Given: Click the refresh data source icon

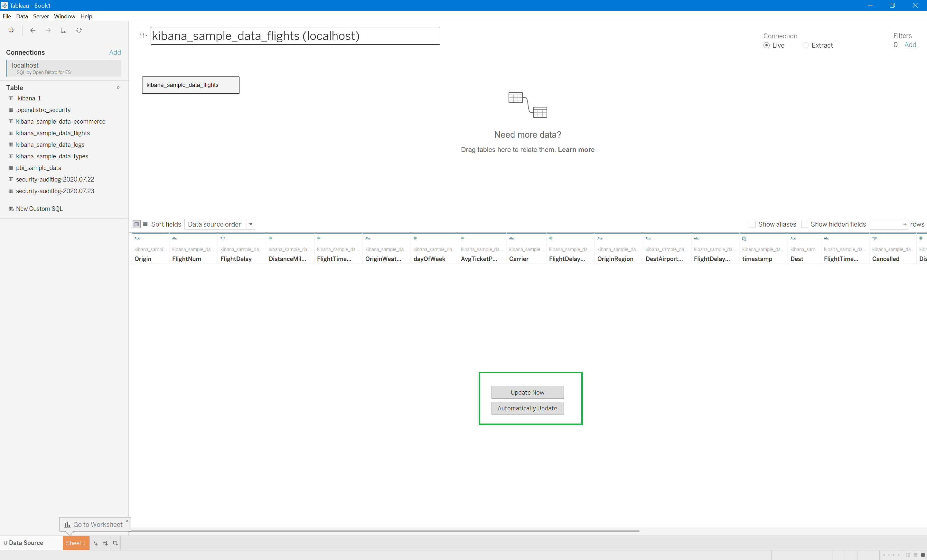Looking at the screenshot, I should pyautogui.click(x=79, y=31).
